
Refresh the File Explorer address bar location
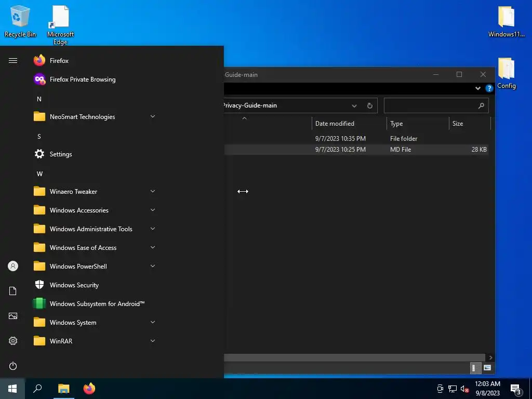370,105
